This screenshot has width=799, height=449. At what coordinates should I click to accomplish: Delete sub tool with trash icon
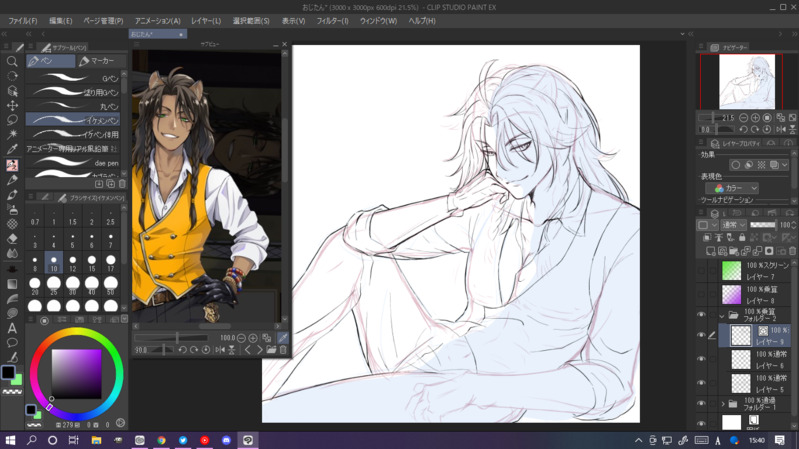click(122, 183)
